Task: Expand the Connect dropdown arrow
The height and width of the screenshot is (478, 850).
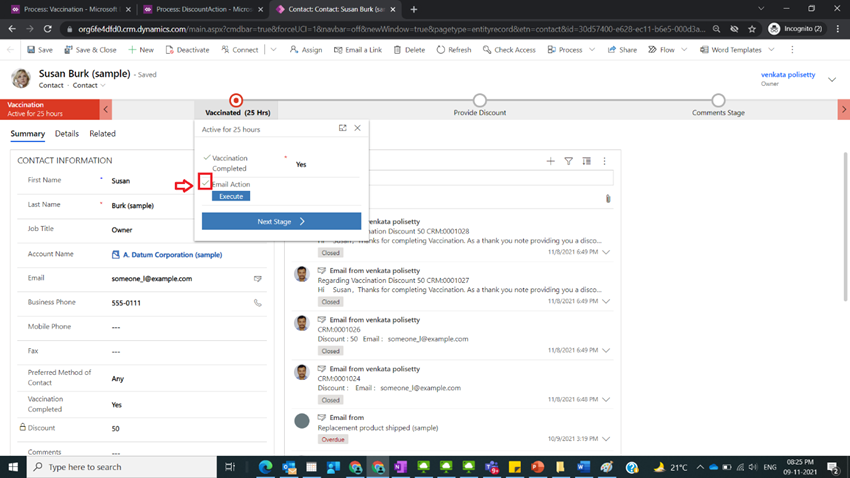Action: [x=274, y=50]
